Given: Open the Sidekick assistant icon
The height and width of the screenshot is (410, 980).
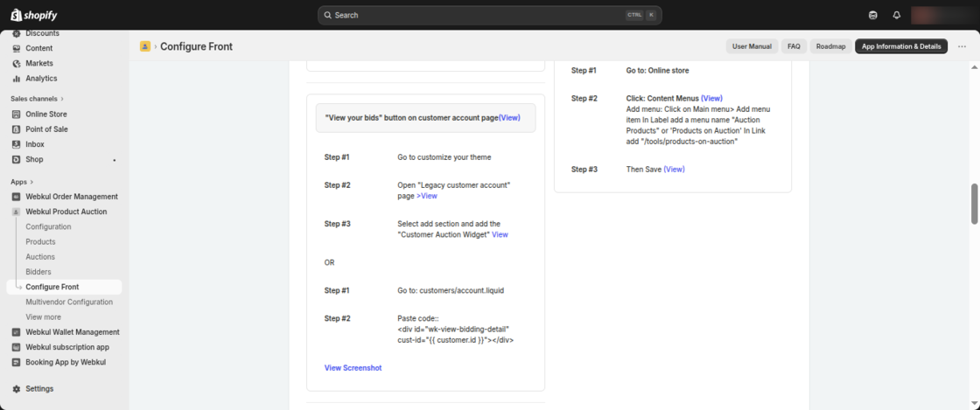Looking at the screenshot, I should 873,15.
